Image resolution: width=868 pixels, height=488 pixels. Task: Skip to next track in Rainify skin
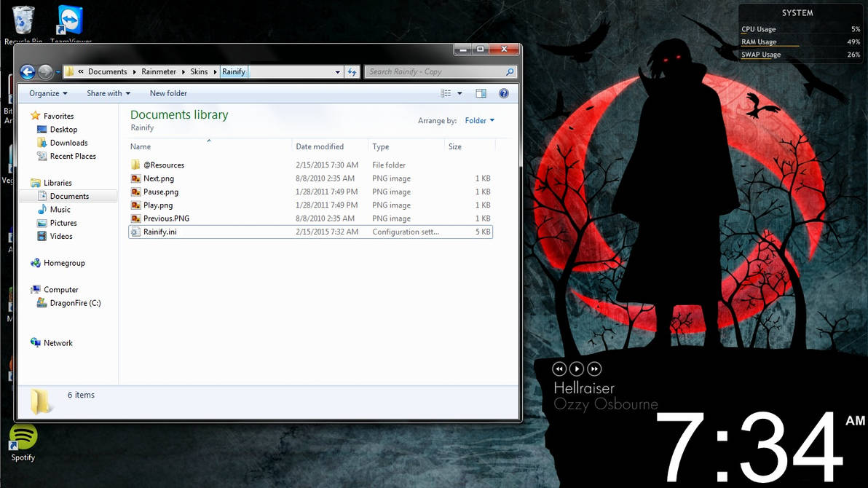593,369
